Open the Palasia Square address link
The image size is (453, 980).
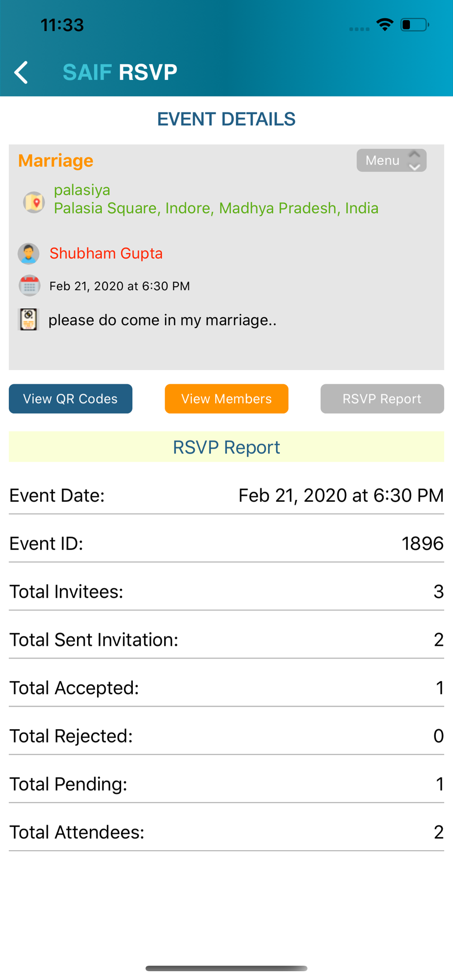pos(216,208)
